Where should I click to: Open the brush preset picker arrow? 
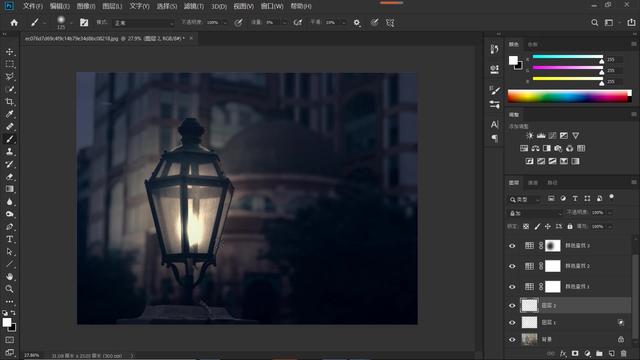point(71,23)
